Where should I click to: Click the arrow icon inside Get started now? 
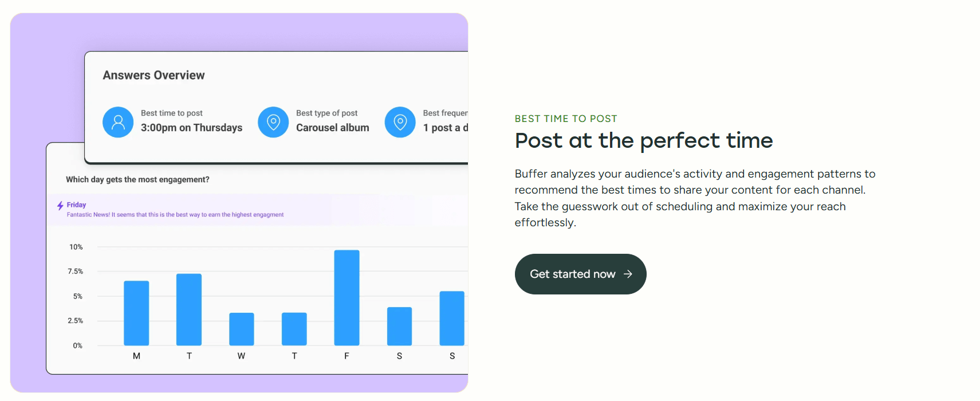pyautogui.click(x=628, y=274)
